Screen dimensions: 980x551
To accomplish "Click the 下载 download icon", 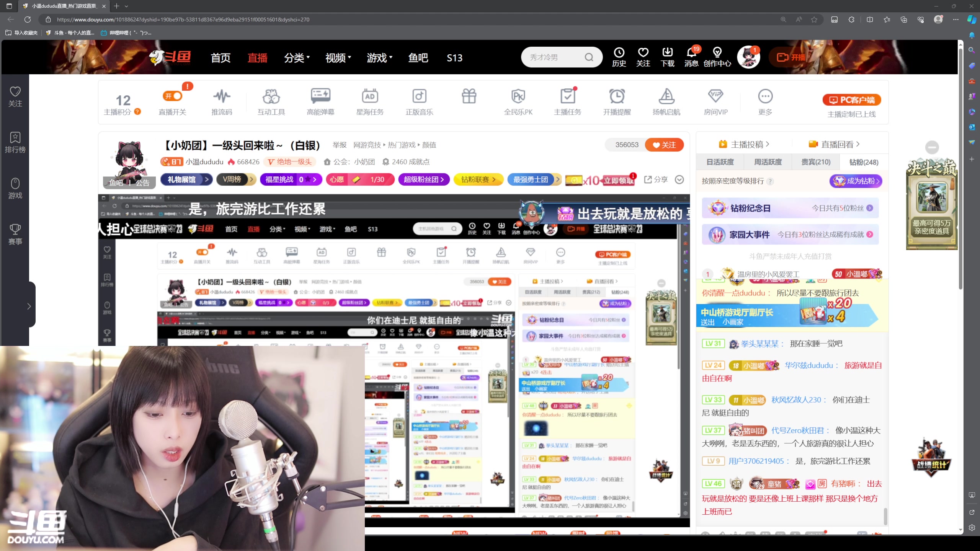I will pos(667,57).
